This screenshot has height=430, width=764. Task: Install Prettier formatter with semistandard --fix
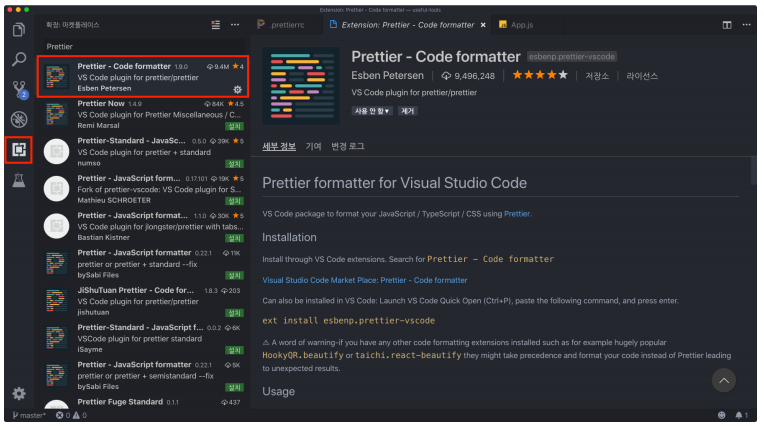(234, 388)
